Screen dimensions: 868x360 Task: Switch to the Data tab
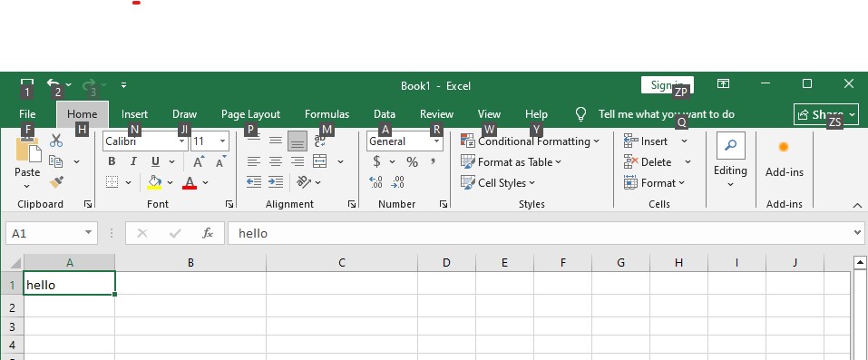click(385, 114)
